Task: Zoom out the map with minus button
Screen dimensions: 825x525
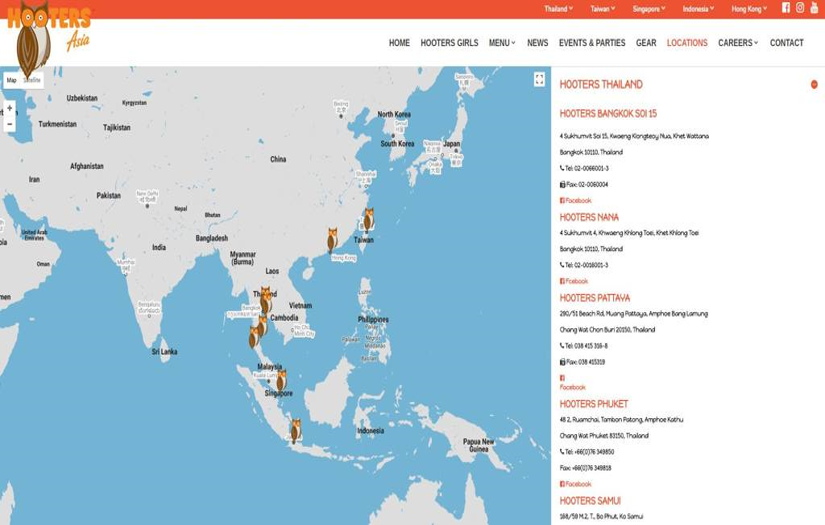Action: point(9,124)
